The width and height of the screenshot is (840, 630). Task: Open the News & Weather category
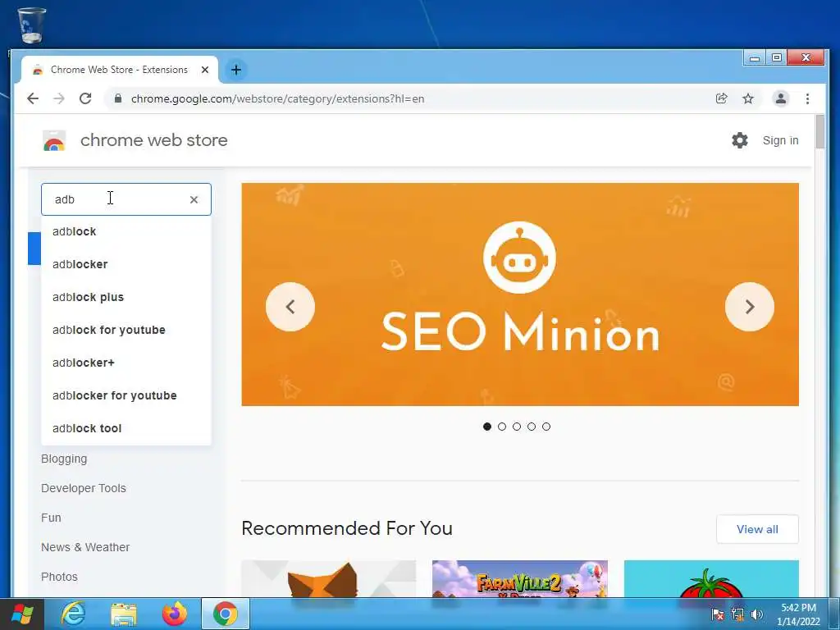pos(85,547)
